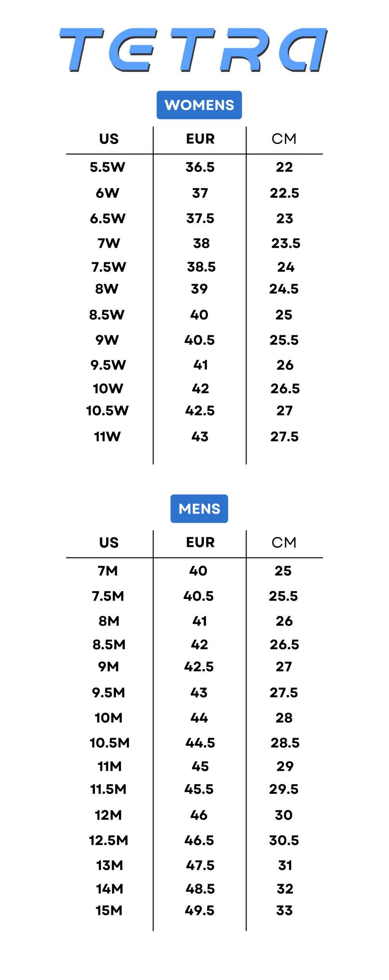Select the men's 7M size entry
This screenshot has width=389, height=980.
[x=108, y=571]
